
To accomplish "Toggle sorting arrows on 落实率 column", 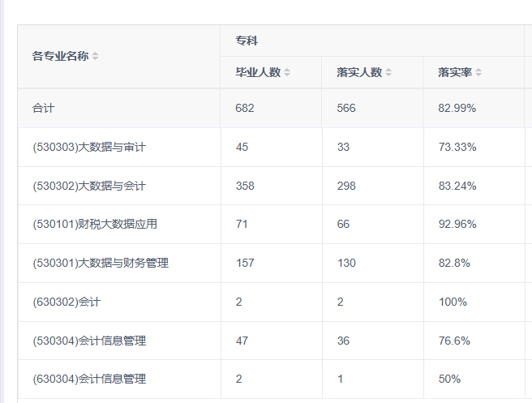I will pos(478,73).
